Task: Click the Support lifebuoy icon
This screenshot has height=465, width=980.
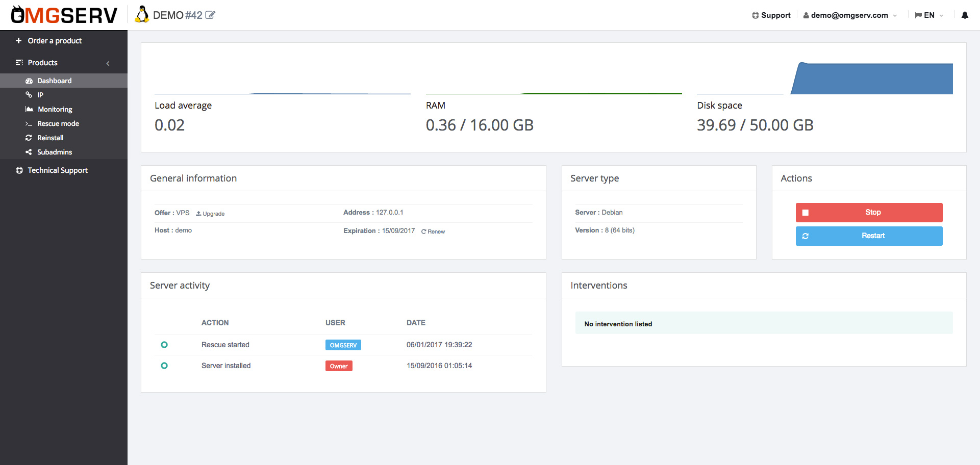Action: (x=756, y=15)
